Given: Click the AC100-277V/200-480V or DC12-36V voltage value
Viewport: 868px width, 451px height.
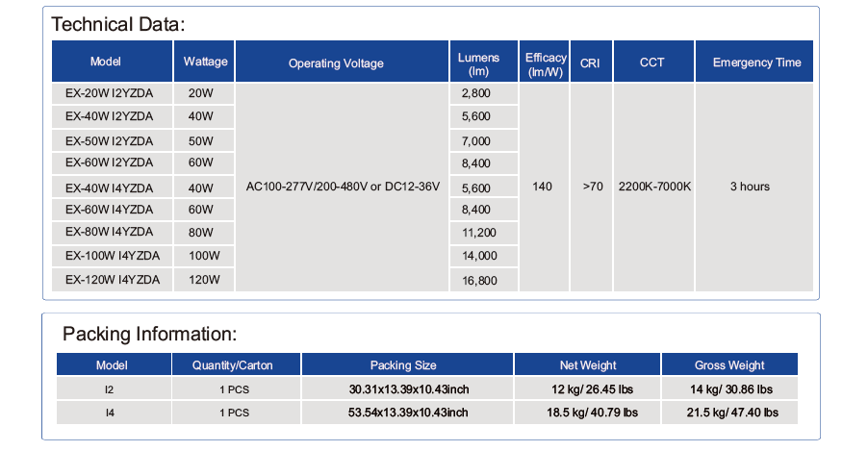Looking at the screenshot, I should click(343, 187).
